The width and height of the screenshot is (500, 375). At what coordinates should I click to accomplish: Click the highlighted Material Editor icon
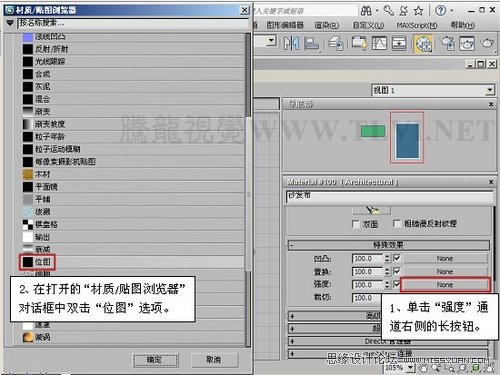pyautogui.click(x=423, y=44)
